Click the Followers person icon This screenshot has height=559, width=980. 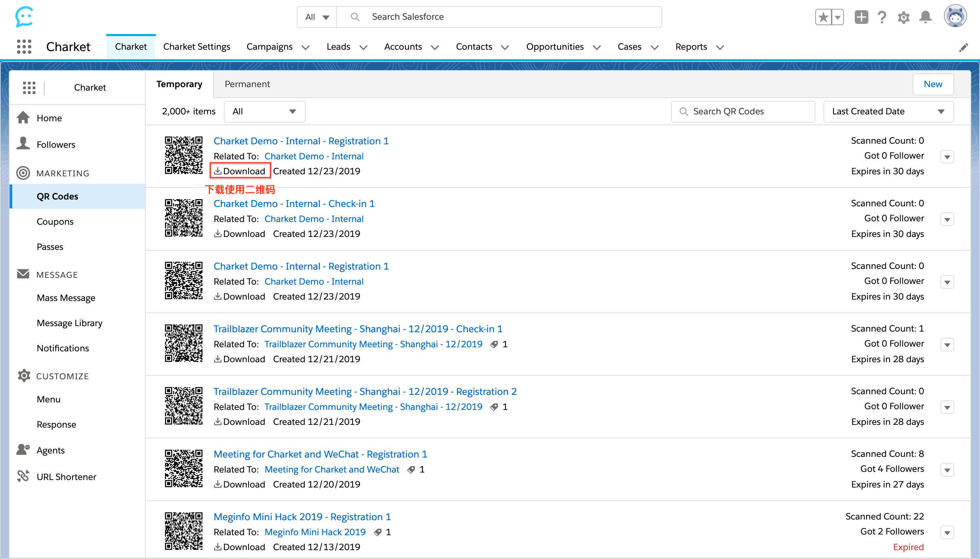(23, 143)
